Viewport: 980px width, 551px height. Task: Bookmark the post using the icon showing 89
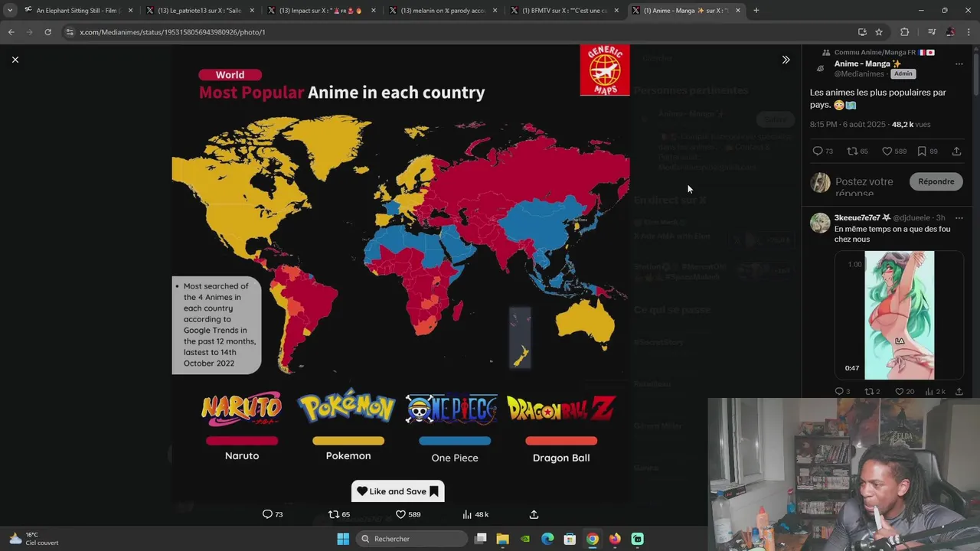point(922,151)
